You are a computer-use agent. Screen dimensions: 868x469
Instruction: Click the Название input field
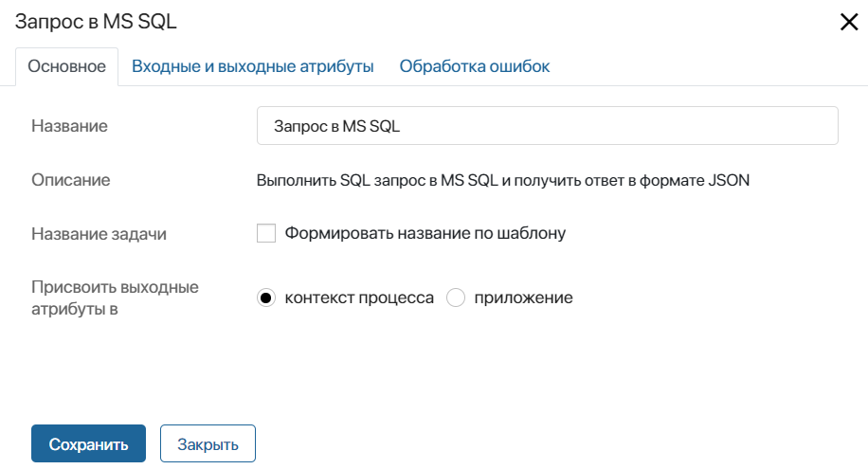547,126
